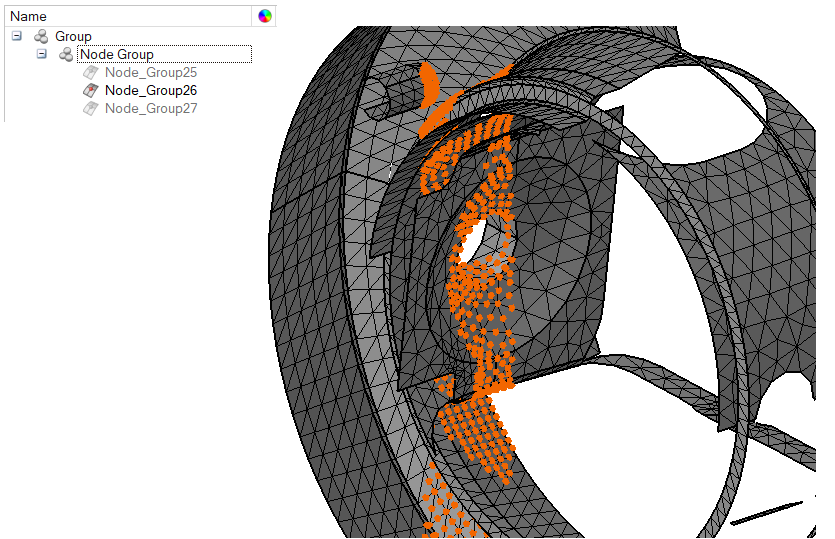Click the Group folder icon

click(x=41, y=36)
